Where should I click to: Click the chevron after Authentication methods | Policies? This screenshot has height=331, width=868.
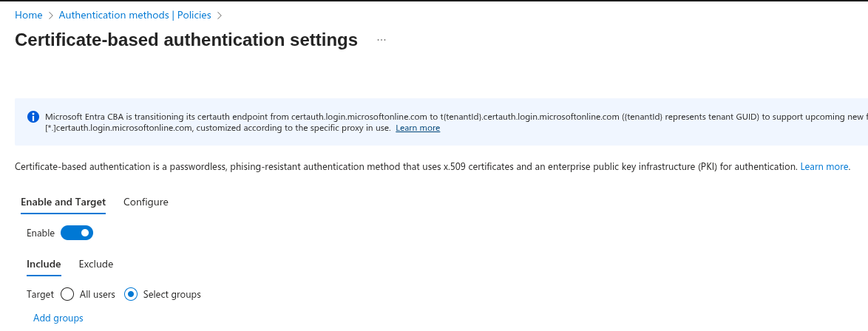[x=220, y=16]
